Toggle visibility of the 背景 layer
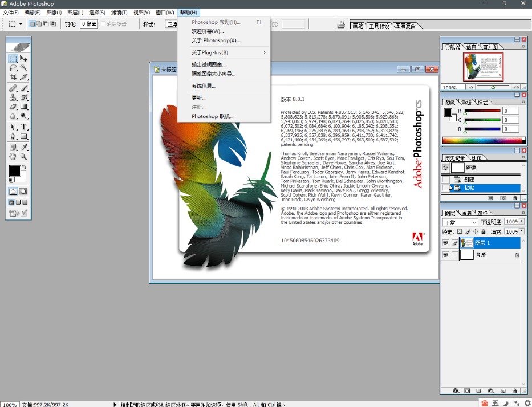The height and width of the screenshot is (407, 532). pyautogui.click(x=445, y=255)
